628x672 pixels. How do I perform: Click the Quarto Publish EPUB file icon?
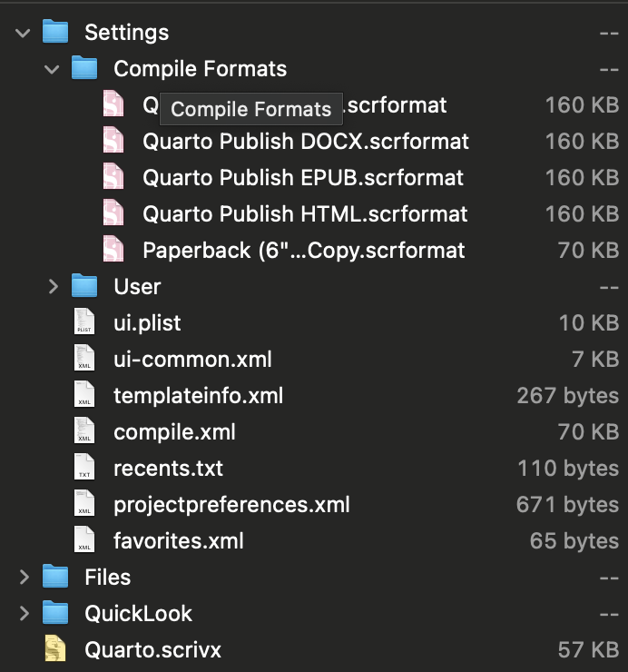(113, 177)
